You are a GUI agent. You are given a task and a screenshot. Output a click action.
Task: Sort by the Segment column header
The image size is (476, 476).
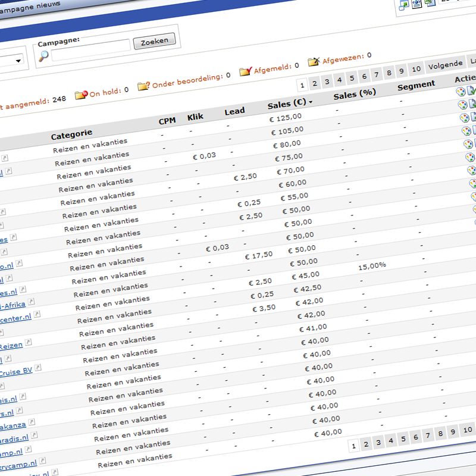tap(416, 86)
